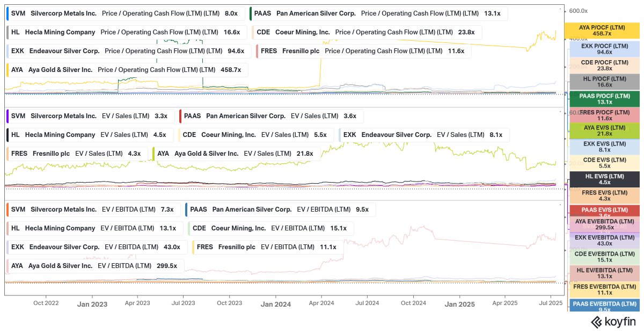Select CDE Coeur Price / Operating Cash Flow legend

[367, 32]
